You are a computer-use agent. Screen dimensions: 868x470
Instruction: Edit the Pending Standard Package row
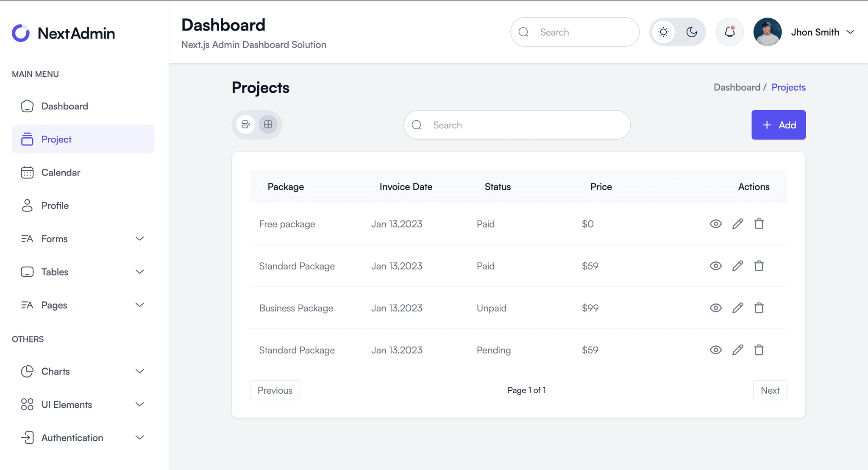737,350
